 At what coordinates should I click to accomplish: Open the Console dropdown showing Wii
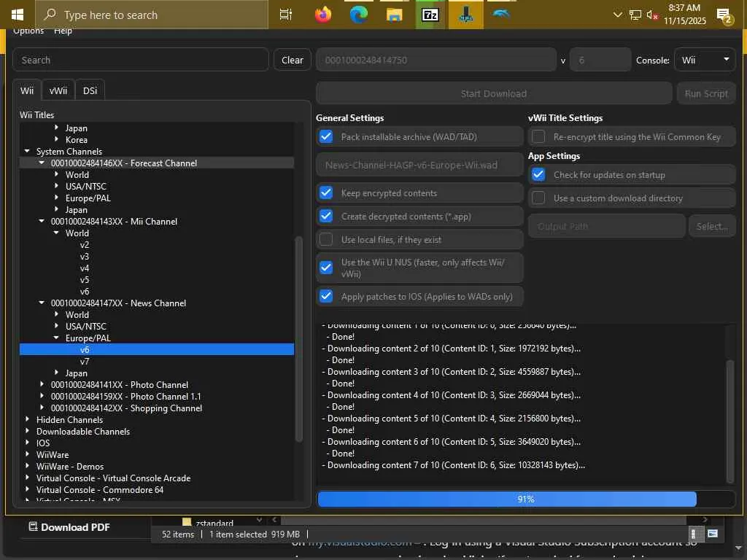pos(705,60)
